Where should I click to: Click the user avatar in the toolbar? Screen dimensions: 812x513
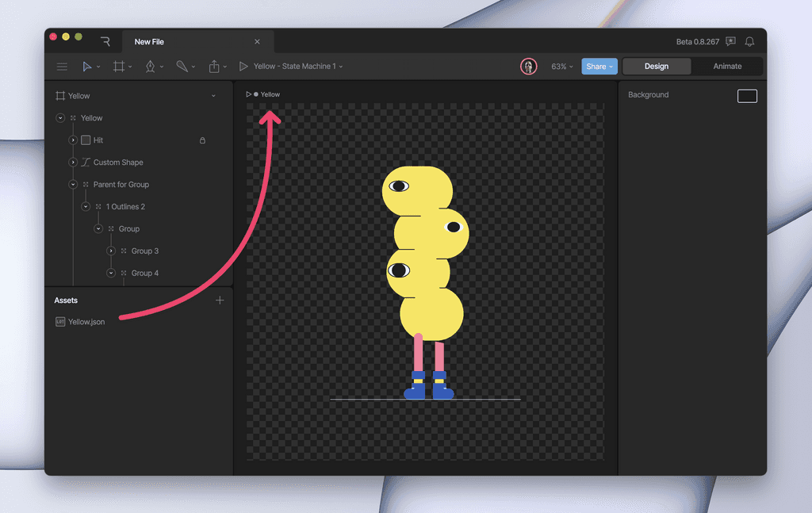click(528, 67)
